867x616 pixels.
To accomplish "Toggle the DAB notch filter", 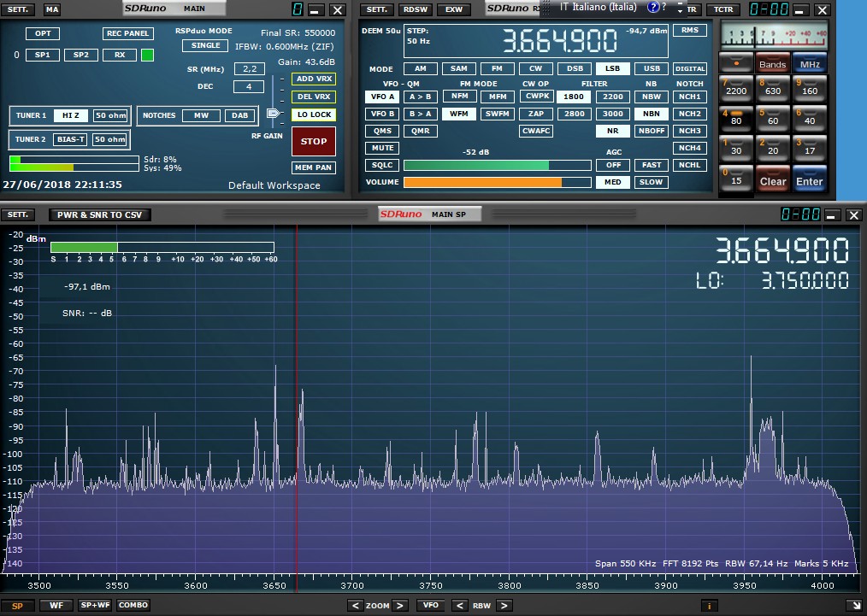I will (240, 115).
